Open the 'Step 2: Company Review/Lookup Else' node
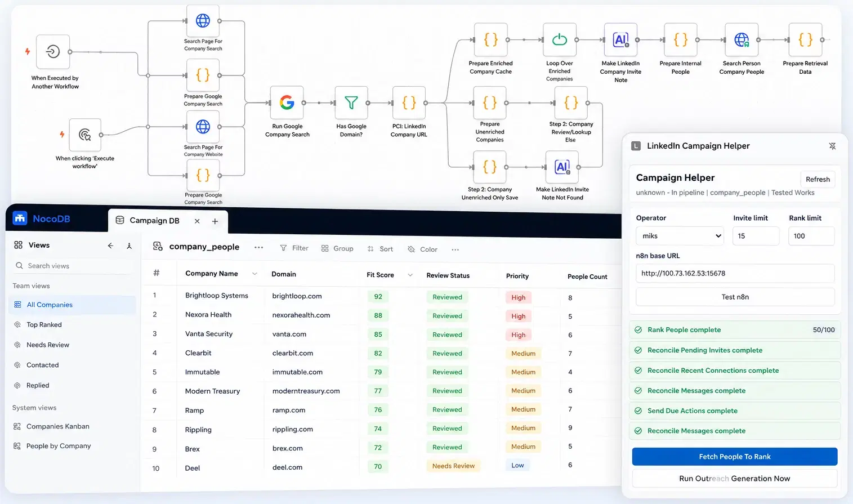Image resolution: width=853 pixels, height=504 pixels. pyautogui.click(x=571, y=102)
